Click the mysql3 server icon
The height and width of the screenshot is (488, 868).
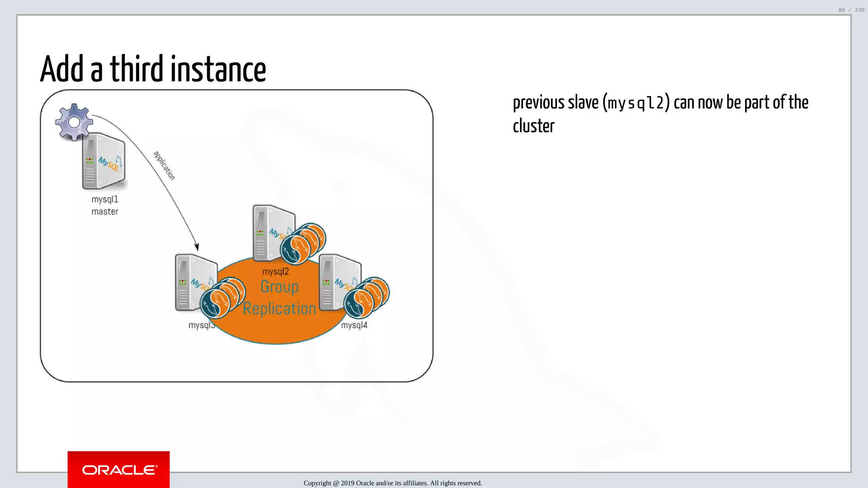(x=196, y=283)
